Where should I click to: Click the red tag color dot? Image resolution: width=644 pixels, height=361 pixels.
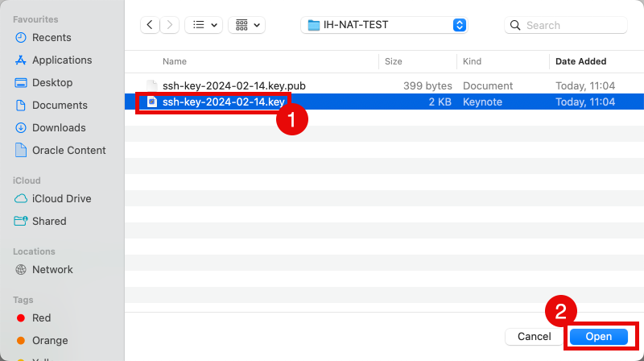coord(21,318)
